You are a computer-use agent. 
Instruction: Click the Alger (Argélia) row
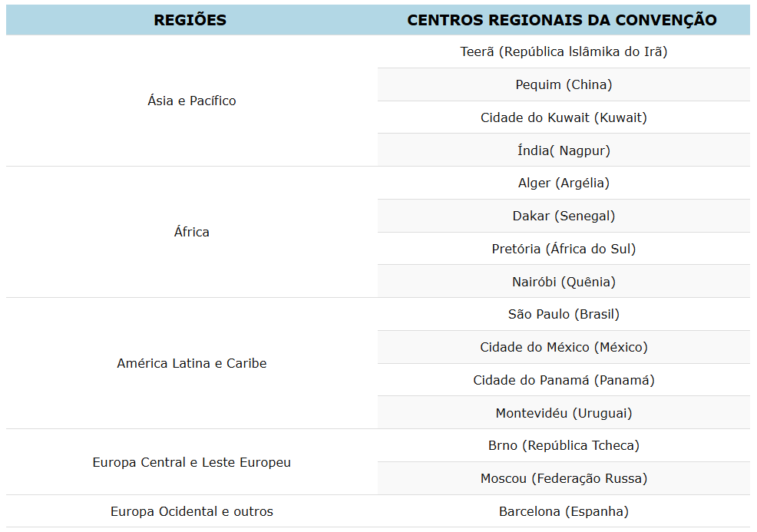pos(564,183)
